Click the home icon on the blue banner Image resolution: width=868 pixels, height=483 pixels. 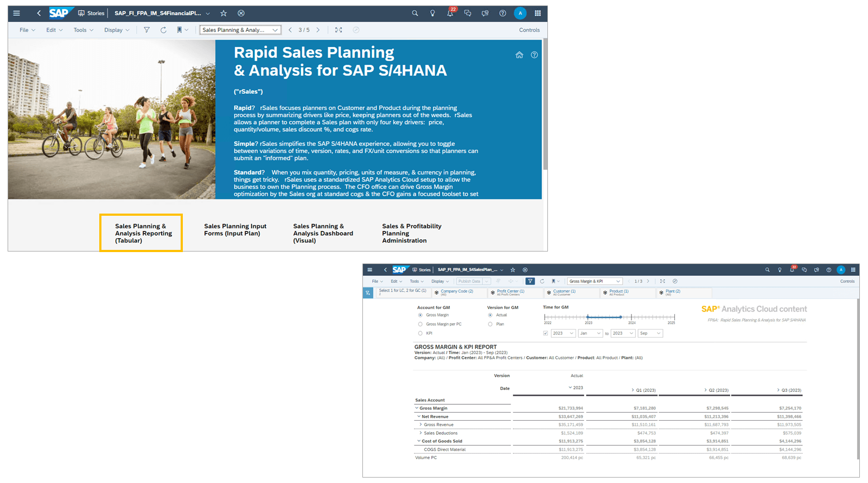tap(519, 55)
